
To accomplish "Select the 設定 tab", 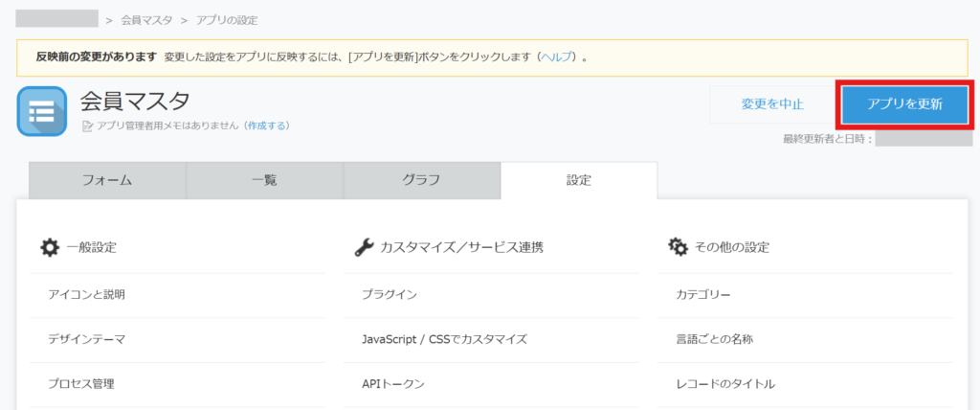I will tap(578, 180).
